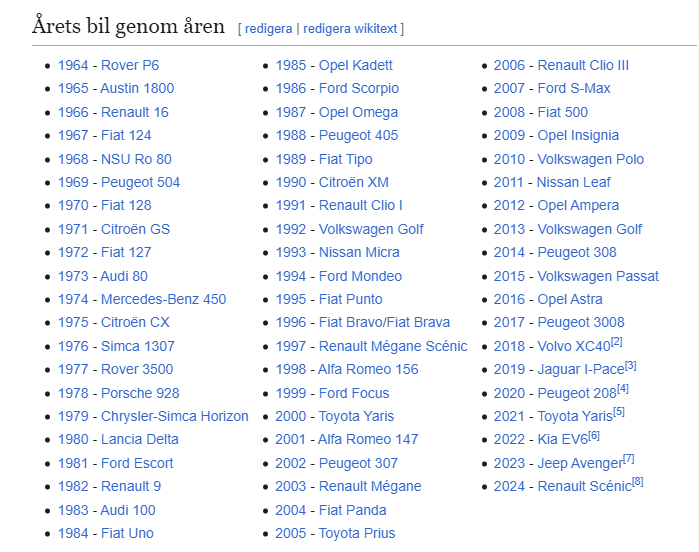The image size is (699, 552).
Task: Select 1984 - Fiat Uno link
Action: pyautogui.click(x=106, y=533)
